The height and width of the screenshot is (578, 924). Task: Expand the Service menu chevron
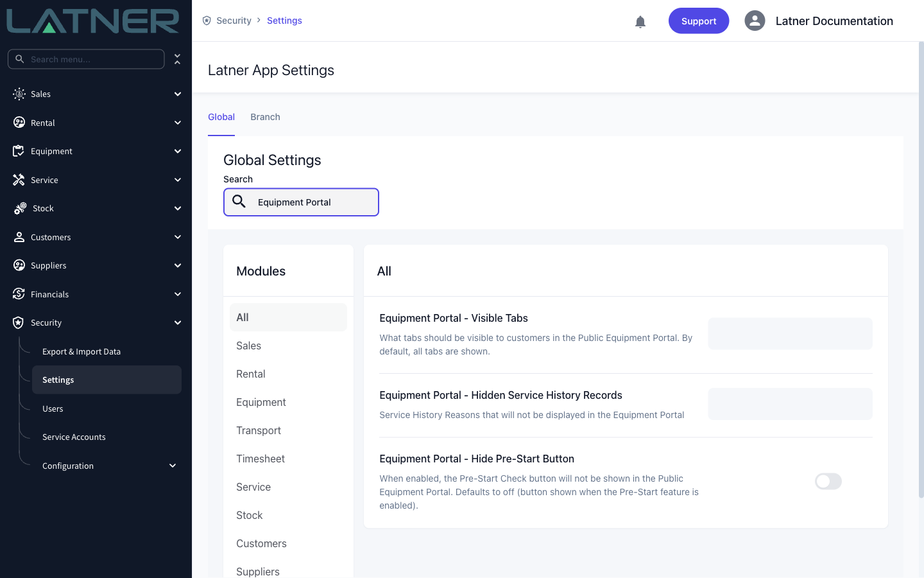178,180
